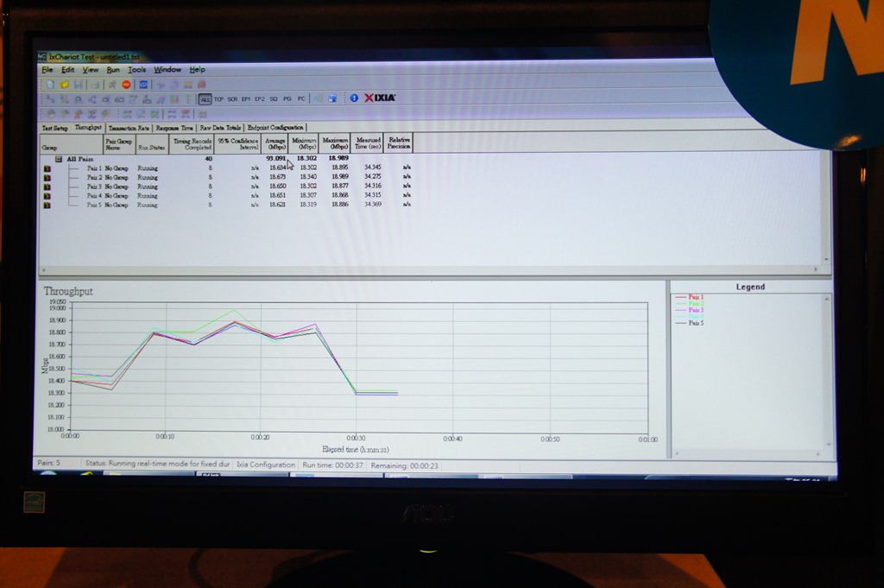The width and height of the screenshot is (884, 588).
Task: Click the blue icon left of info circle
Action: 332,98
